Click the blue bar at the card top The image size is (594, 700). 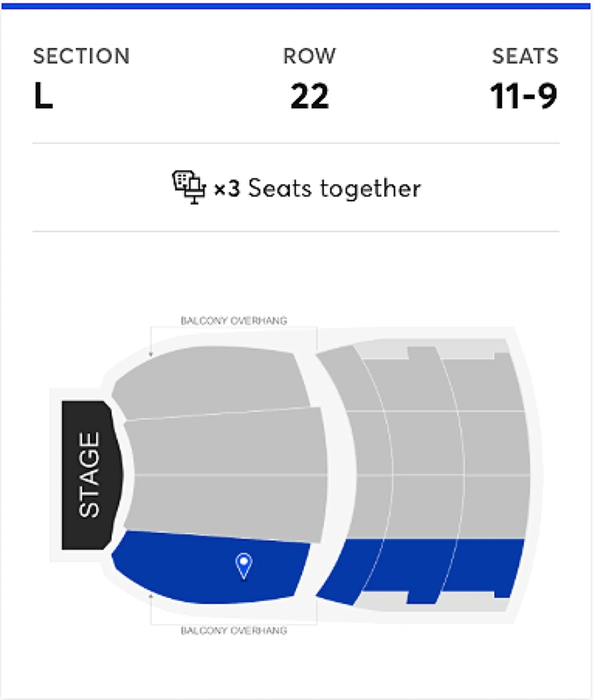tap(297, 6)
